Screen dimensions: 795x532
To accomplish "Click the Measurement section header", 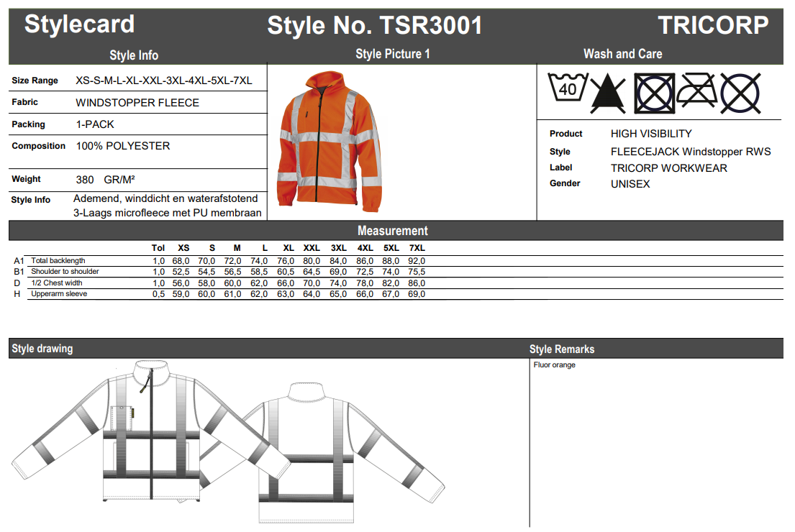I will click(x=393, y=231).
